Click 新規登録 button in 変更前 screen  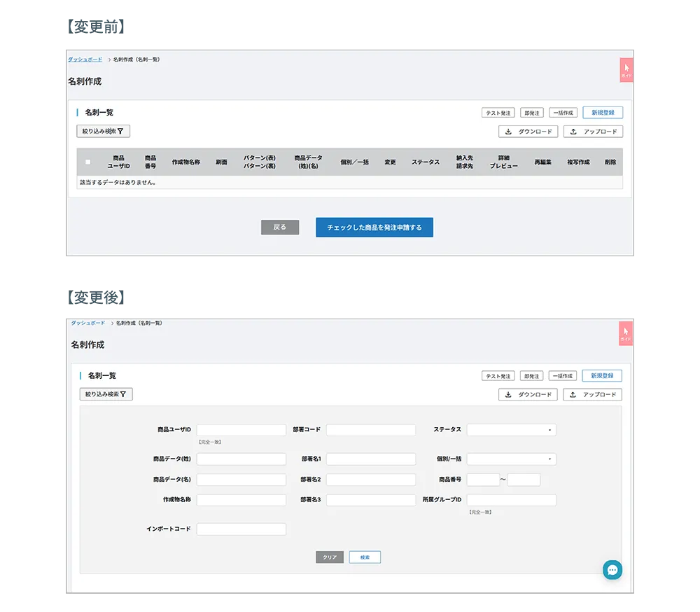[603, 113]
